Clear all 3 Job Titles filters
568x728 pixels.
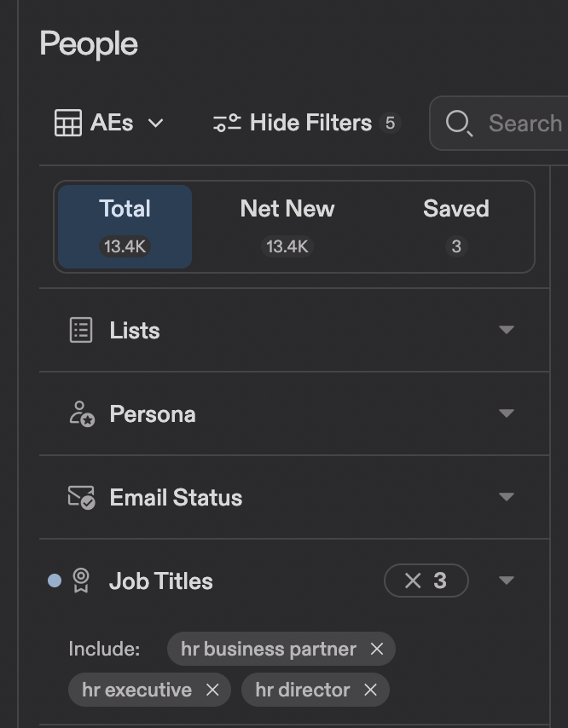(426, 581)
